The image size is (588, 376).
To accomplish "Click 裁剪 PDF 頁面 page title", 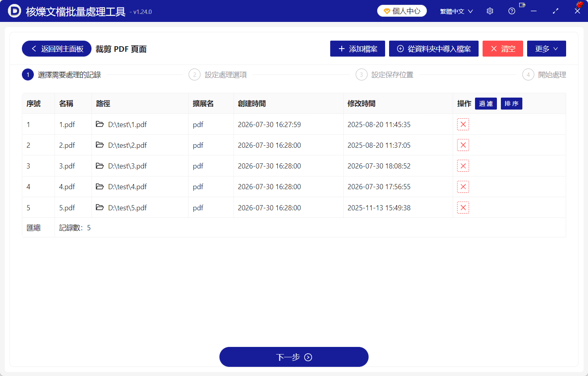I will coord(121,49).
